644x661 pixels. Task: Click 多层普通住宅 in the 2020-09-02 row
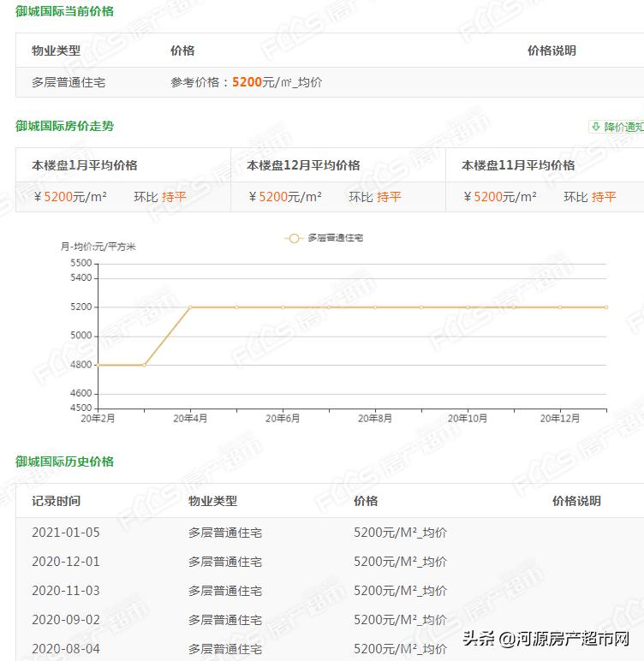(x=225, y=620)
